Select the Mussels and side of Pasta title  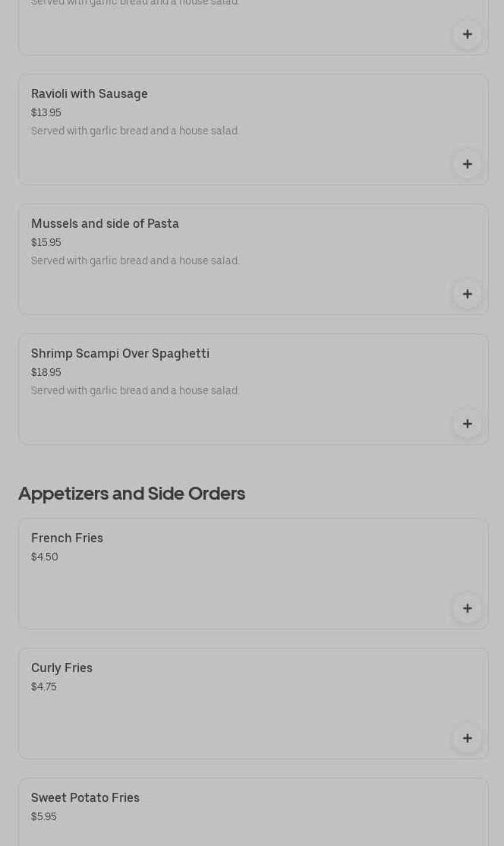coord(105,223)
